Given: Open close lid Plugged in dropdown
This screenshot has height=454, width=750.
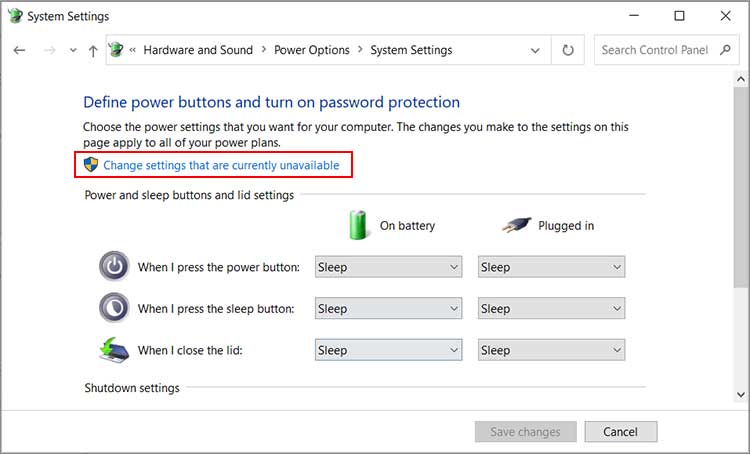Looking at the screenshot, I should 551,350.
